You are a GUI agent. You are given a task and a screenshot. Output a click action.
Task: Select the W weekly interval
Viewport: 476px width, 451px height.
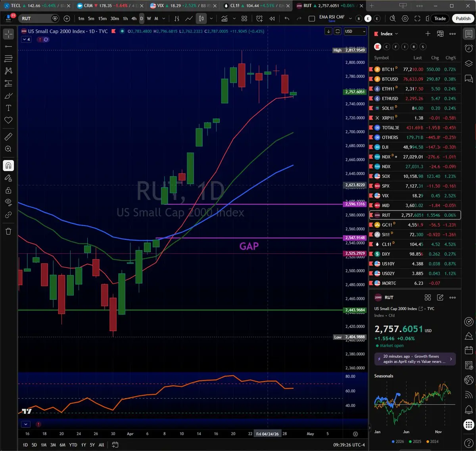click(149, 19)
